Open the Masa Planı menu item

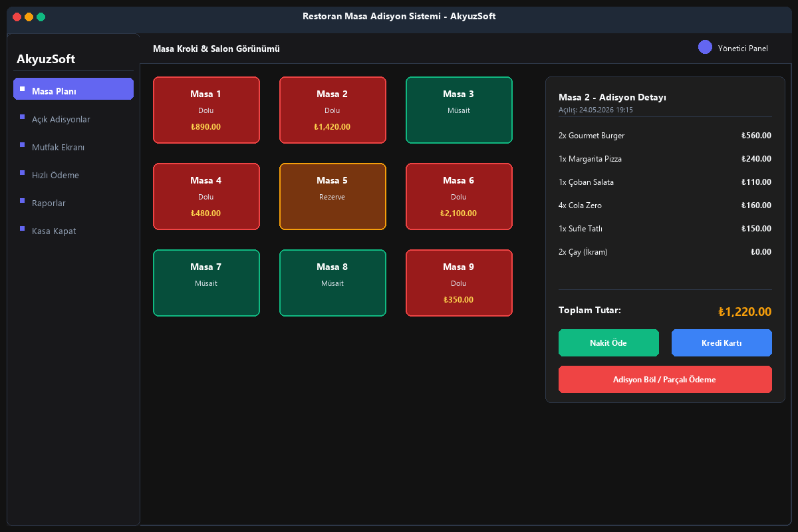(73, 89)
